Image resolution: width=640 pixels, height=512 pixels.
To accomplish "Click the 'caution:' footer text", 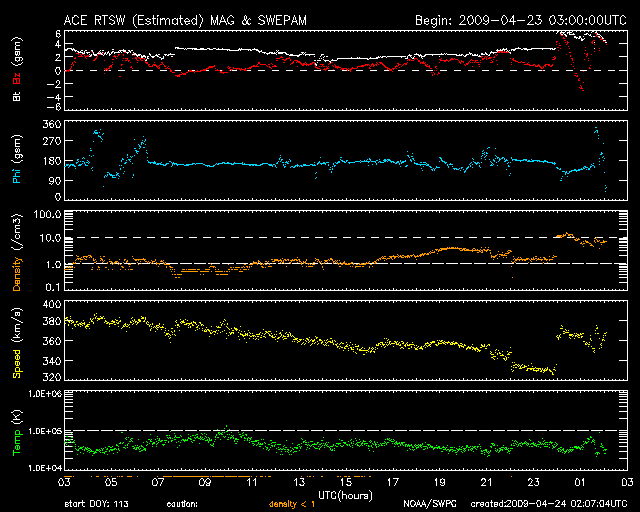I will click(x=182, y=504).
